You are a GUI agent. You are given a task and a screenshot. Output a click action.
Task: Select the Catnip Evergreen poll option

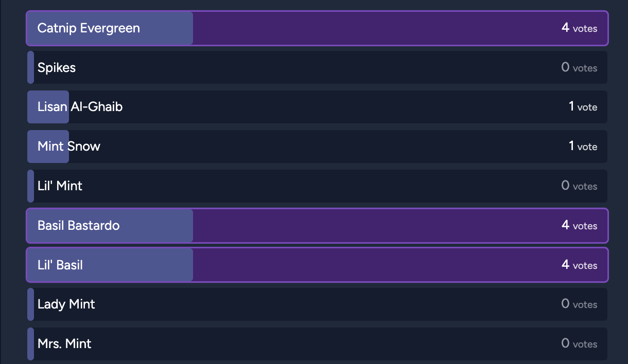click(x=317, y=28)
